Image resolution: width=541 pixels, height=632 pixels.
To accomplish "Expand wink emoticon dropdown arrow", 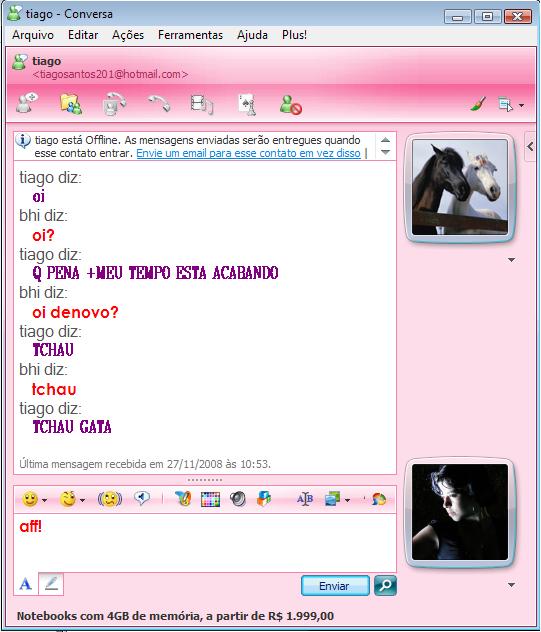I will [83, 500].
